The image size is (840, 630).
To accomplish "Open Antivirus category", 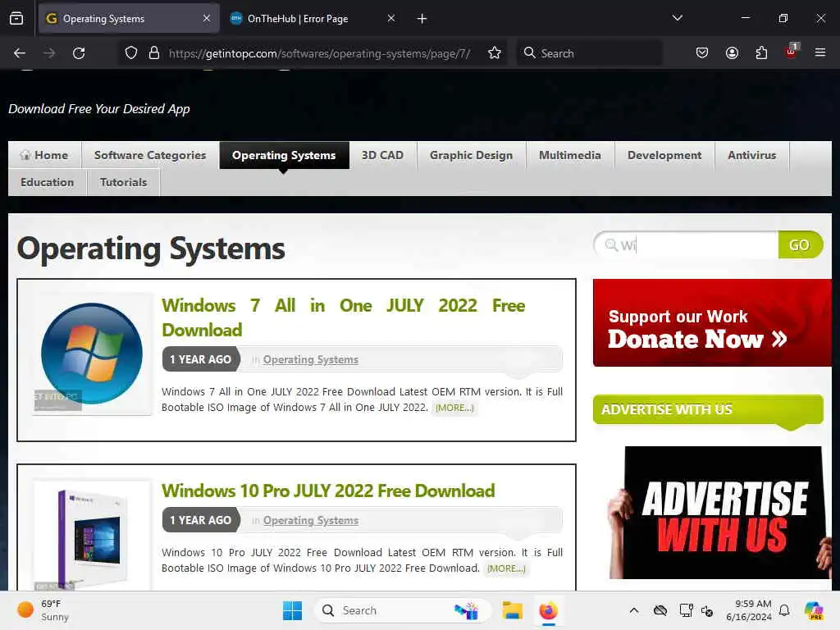I will click(751, 155).
